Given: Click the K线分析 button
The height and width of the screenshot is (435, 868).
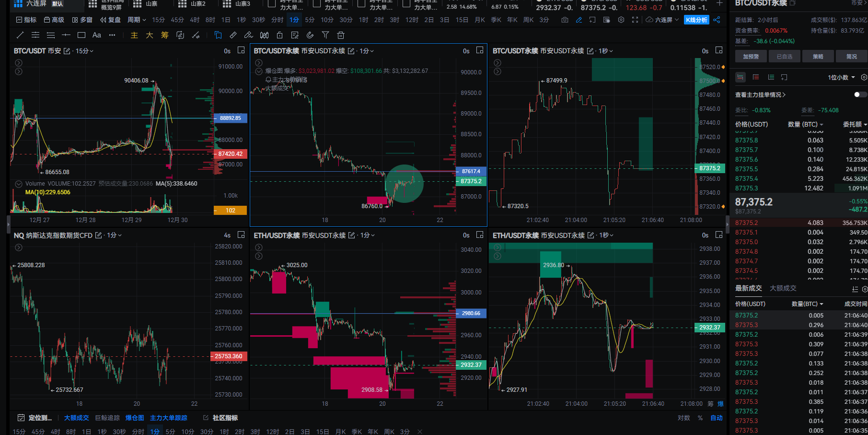Looking at the screenshot, I should [696, 20].
